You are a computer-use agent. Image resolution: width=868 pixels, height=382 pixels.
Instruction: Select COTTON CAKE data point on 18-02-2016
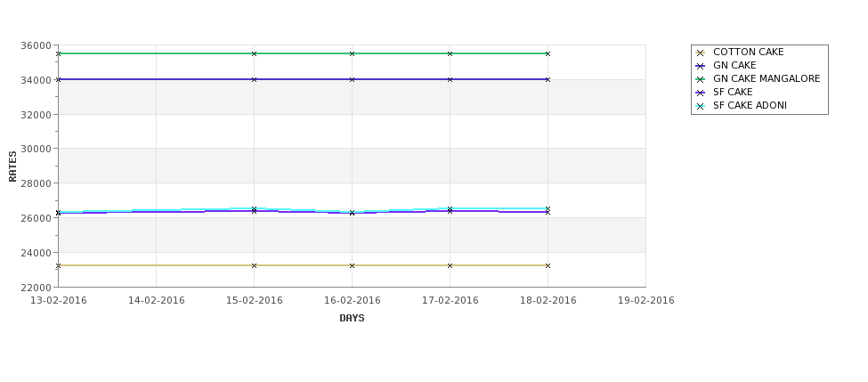(548, 265)
